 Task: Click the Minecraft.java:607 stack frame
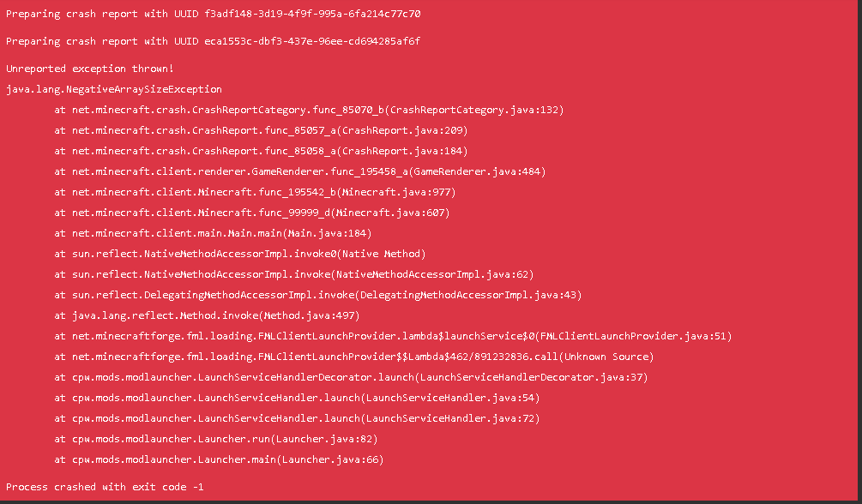coord(252,213)
